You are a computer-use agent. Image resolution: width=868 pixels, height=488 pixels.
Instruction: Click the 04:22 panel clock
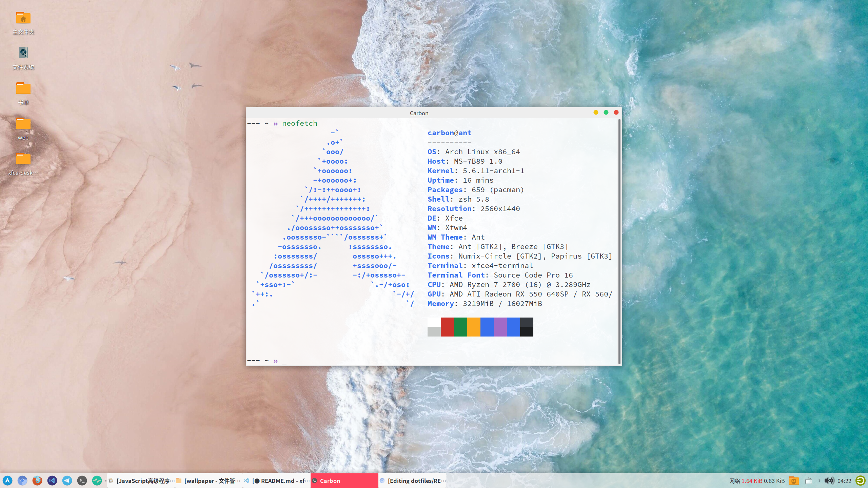(x=844, y=481)
